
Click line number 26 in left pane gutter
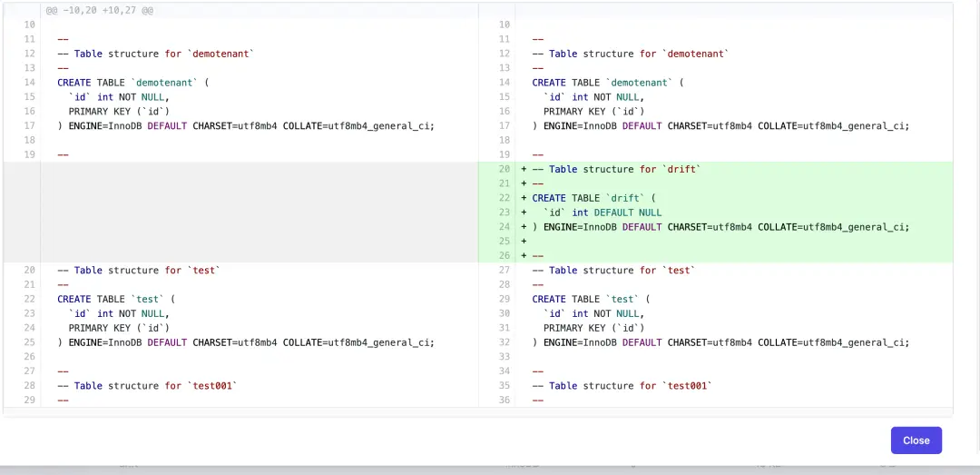click(30, 357)
